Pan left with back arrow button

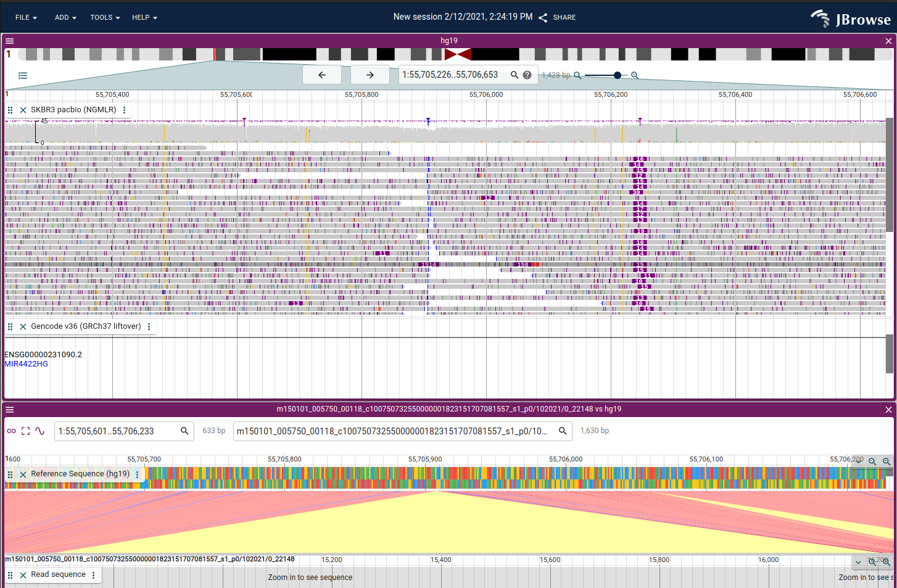point(322,75)
